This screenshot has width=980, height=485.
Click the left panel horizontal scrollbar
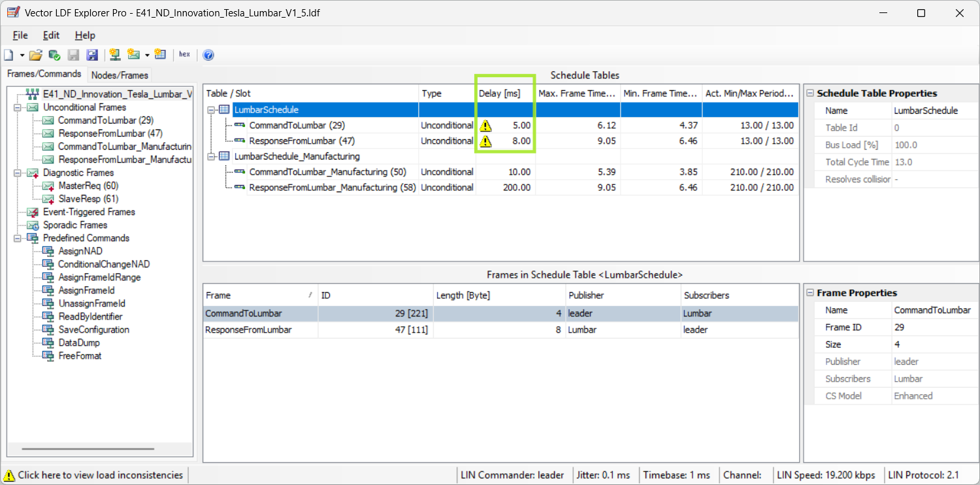pyautogui.click(x=88, y=449)
